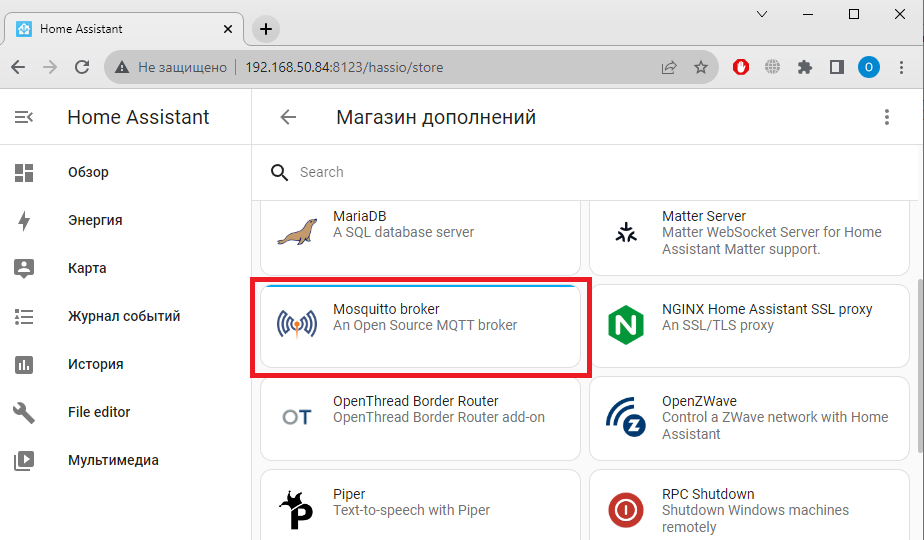Click the Магазин дополнений heading
The width and height of the screenshot is (924, 540).
click(436, 117)
